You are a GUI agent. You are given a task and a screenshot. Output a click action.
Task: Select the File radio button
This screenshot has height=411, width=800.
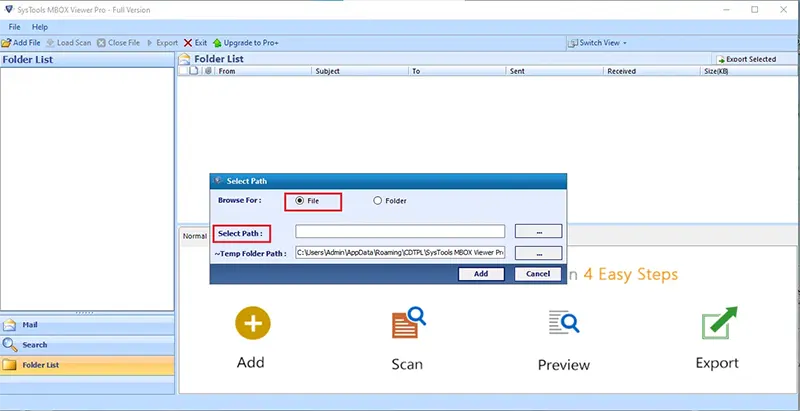(299, 201)
